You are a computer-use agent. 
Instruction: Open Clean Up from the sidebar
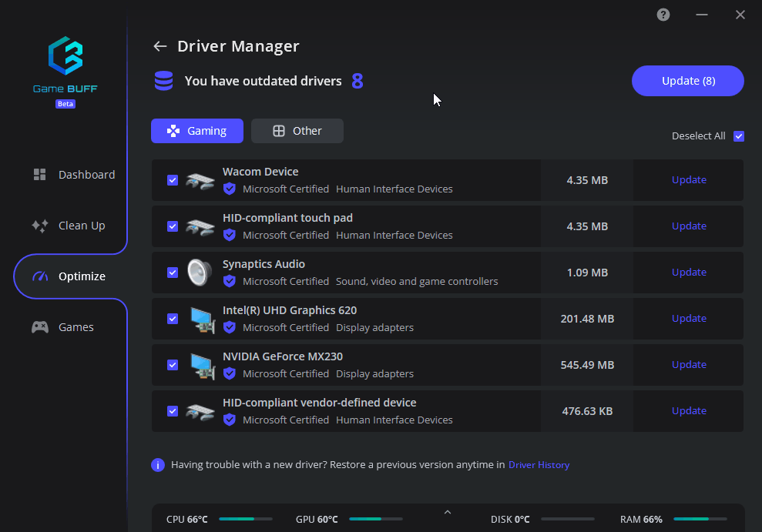[x=69, y=226]
